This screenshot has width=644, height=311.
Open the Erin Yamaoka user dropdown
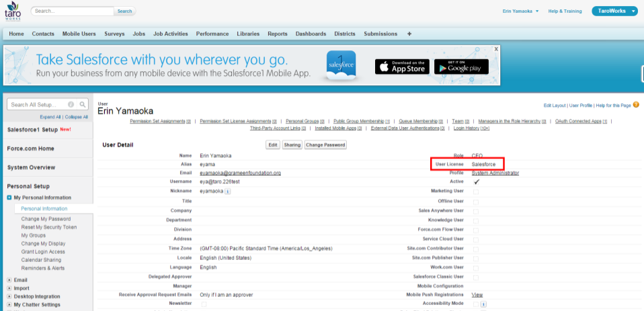pyautogui.click(x=520, y=11)
